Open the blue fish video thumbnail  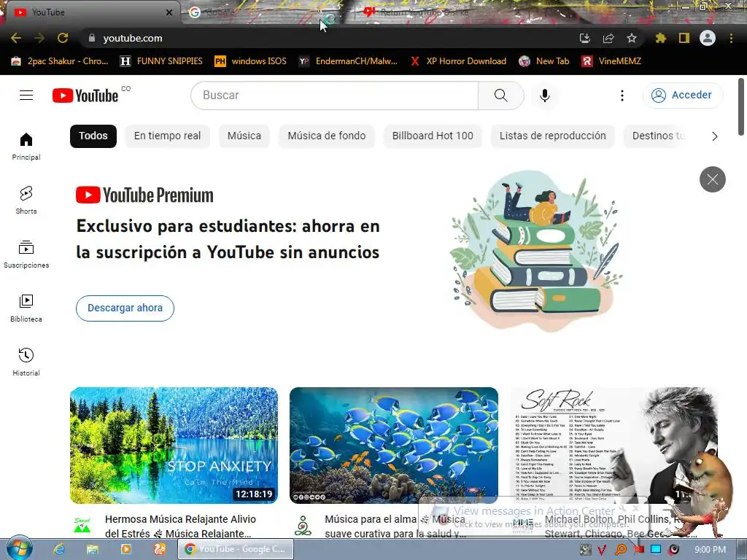click(x=394, y=446)
